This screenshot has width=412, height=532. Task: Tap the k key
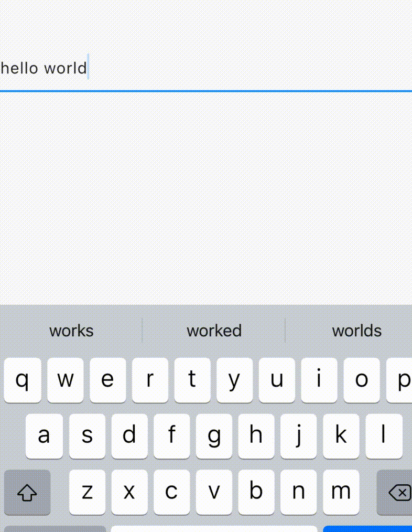click(x=341, y=436)
